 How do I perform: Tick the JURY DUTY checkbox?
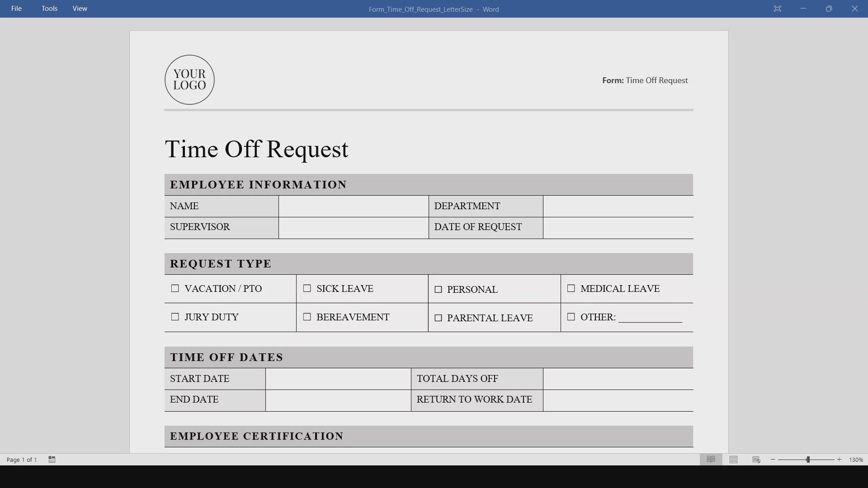click(x=175, y=317)
